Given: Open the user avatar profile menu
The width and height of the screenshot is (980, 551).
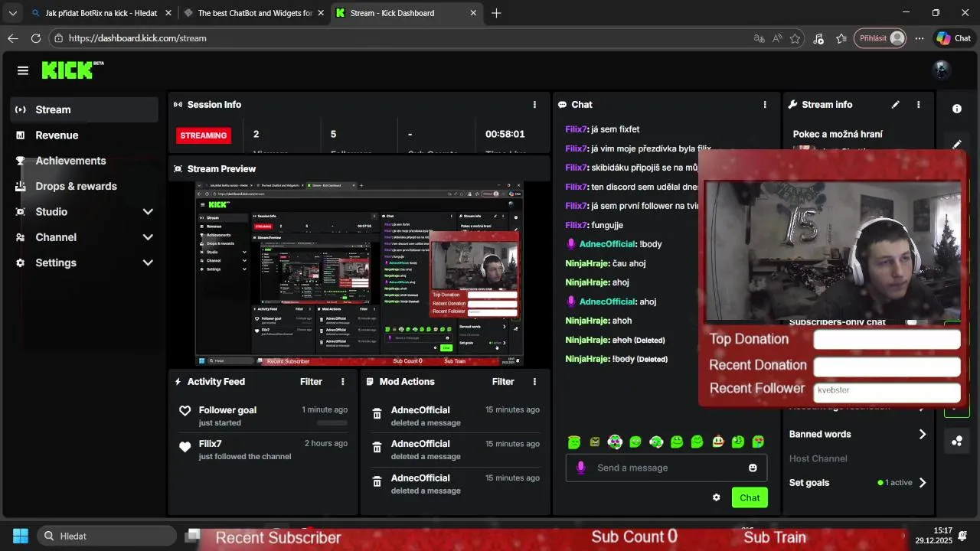Looking at the screenshot, I should pos(942,70).
